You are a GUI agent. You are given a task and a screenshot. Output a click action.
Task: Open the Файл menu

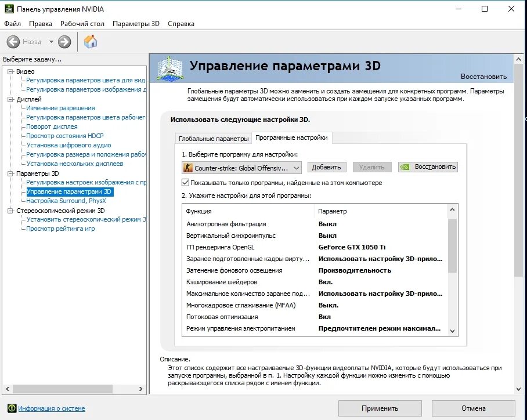tap(12, 24)
